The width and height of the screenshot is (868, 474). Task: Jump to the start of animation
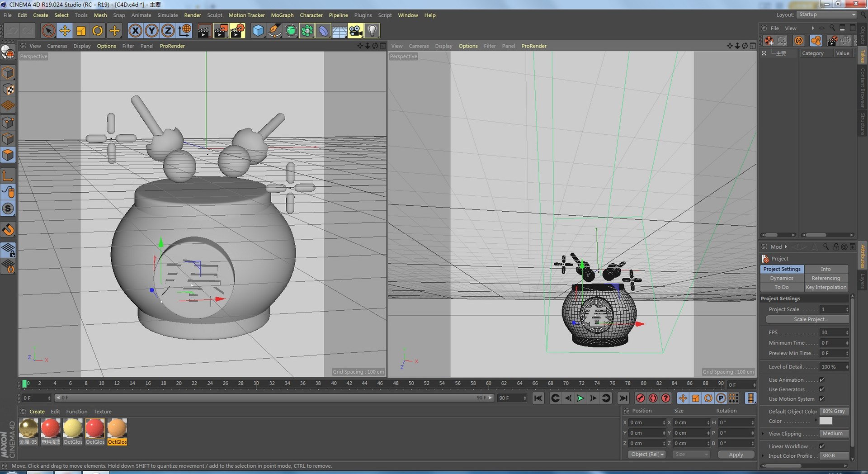coord(538,398)
